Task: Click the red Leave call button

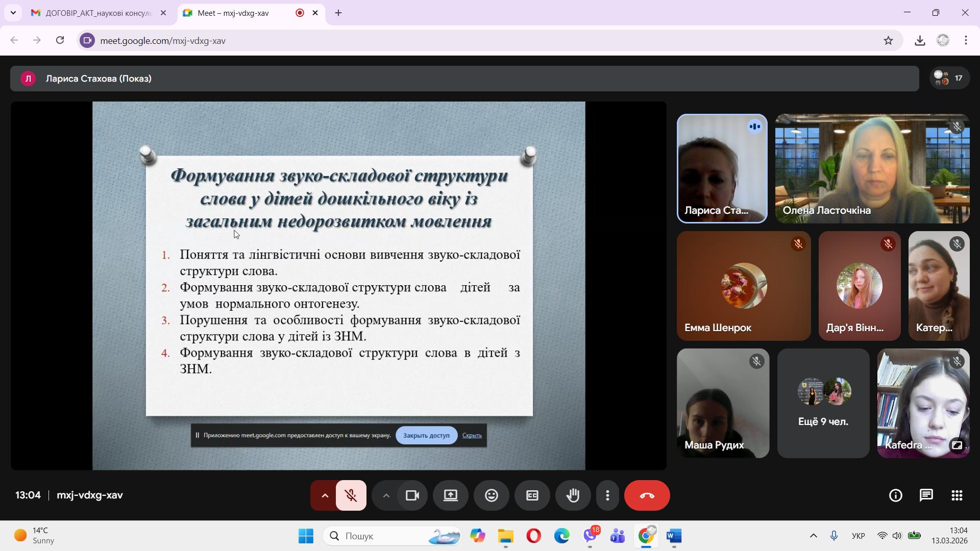Action: click(647, 495)
